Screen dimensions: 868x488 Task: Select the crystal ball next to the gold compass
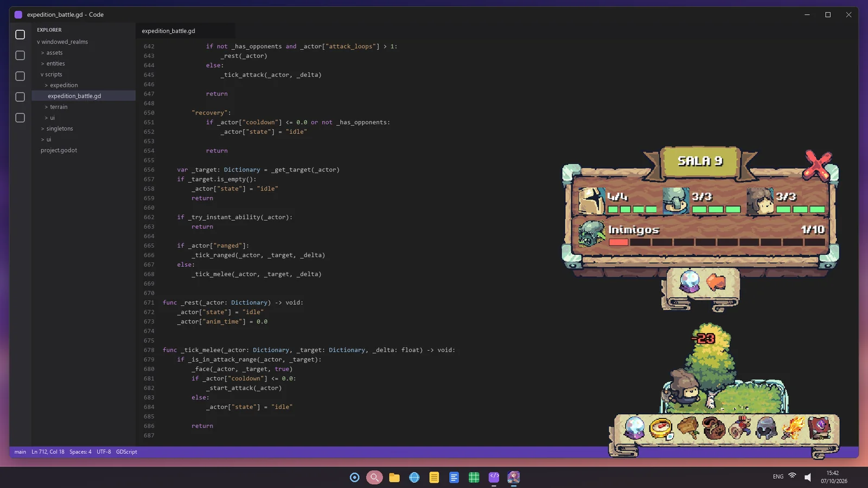(634, 428)
